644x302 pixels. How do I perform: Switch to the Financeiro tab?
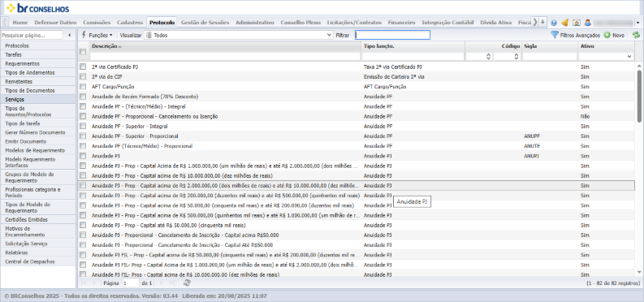(401, 22)
